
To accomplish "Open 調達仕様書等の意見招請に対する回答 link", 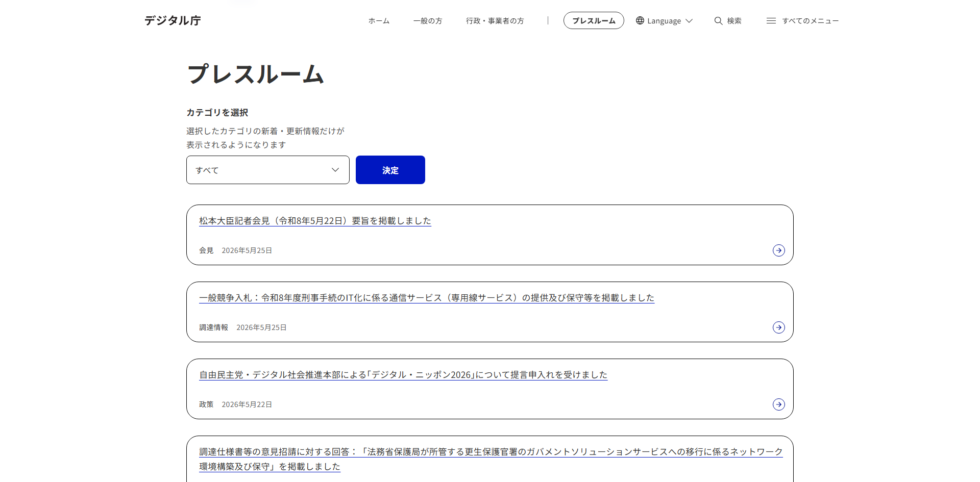I will click(x=491, y=459).
